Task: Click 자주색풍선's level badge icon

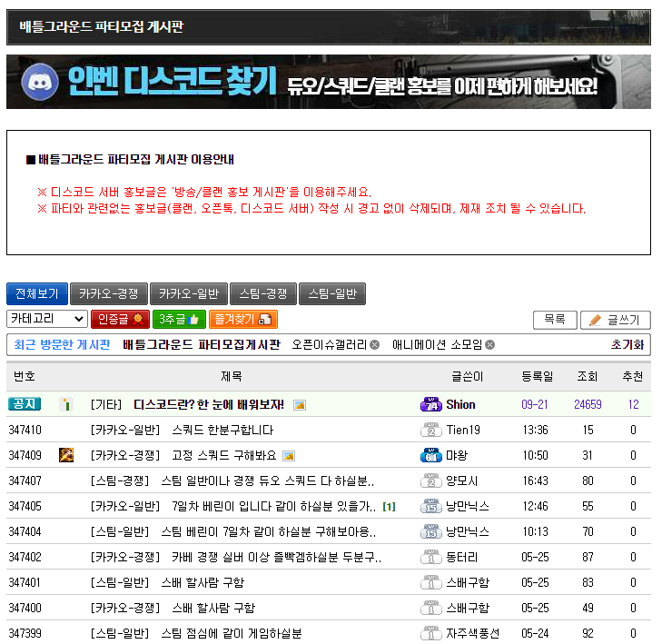Action: (431, 633)
